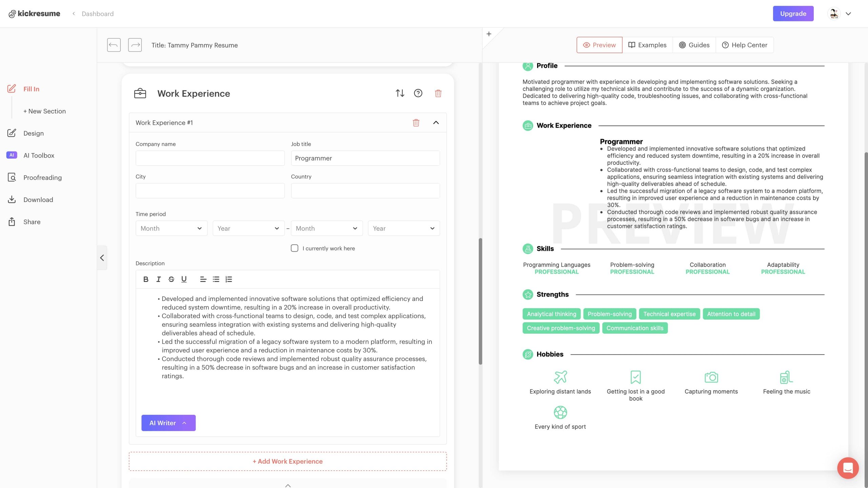868x488 pixels.
Task: Click into the Company name field
Action: pyautogui.click(x=210, y=158)
